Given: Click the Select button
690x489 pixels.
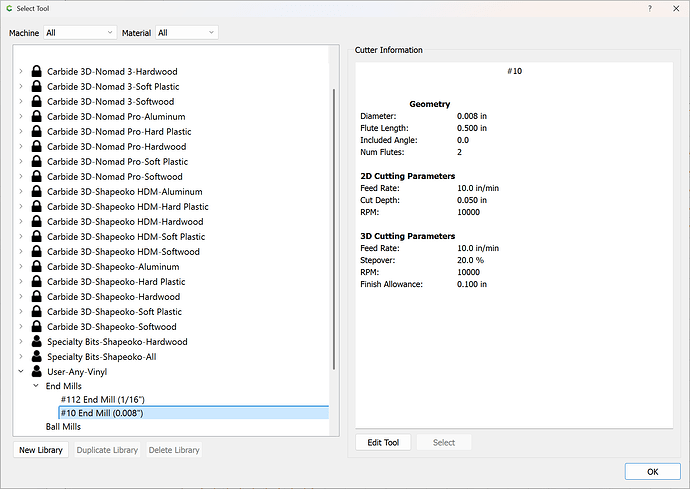Looking at the screenshot, I should pos(444,442).
